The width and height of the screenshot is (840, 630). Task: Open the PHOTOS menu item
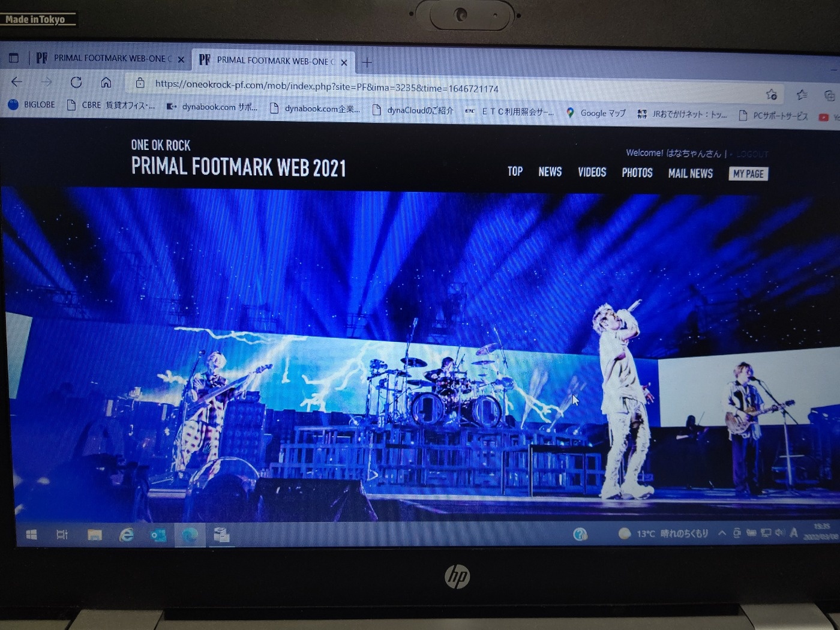point(637,173)
